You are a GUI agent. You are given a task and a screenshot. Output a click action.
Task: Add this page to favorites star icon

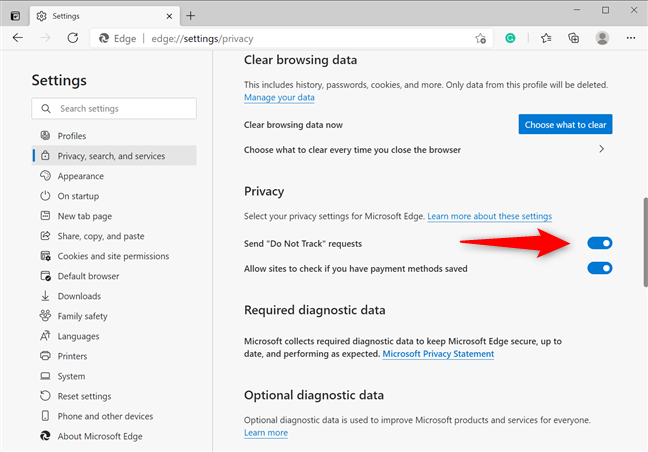click(480, 38)
